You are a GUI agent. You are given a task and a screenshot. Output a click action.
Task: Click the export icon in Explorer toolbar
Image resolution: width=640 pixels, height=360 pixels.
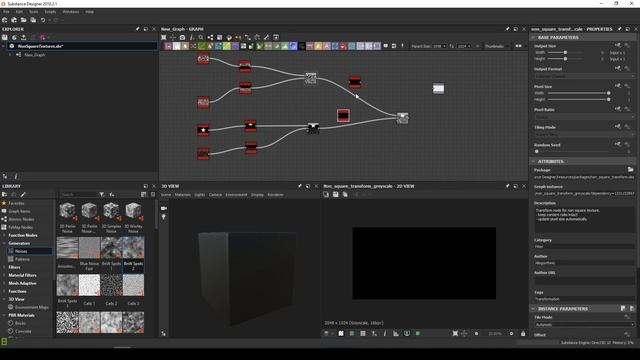pos(24,37)
